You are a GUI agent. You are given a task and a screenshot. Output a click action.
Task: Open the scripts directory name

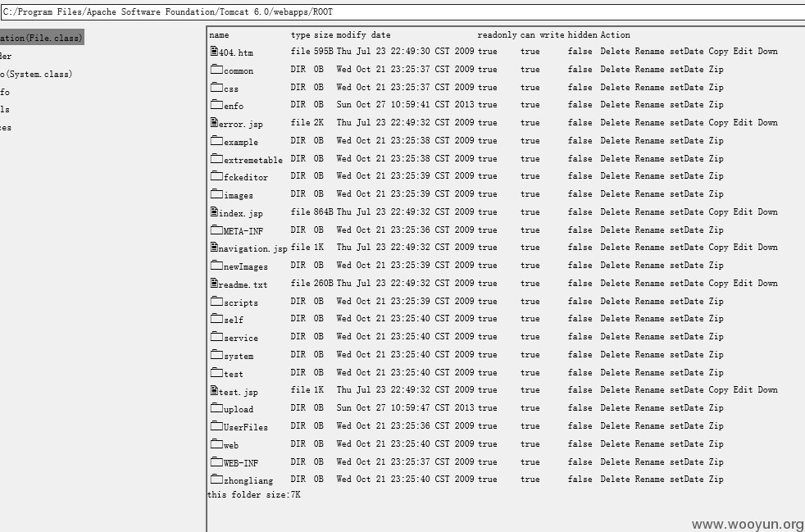point(241,303)
